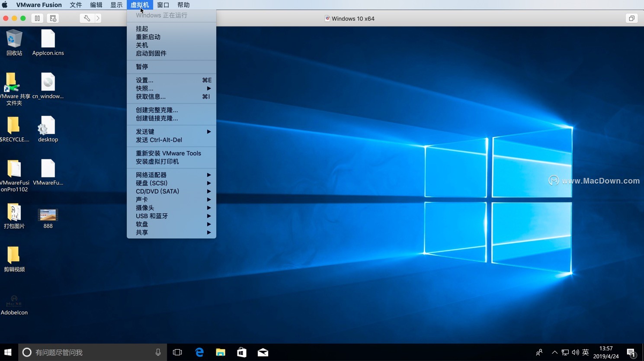
Task: Click the Cortana search box
Action: tap(91, 352)
